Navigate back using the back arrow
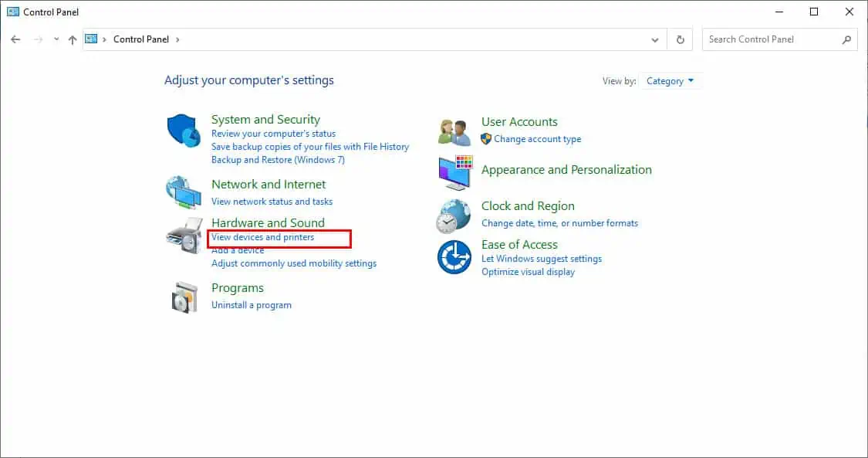868x458 pixels. pyautogui.click(x=15, y=39)
